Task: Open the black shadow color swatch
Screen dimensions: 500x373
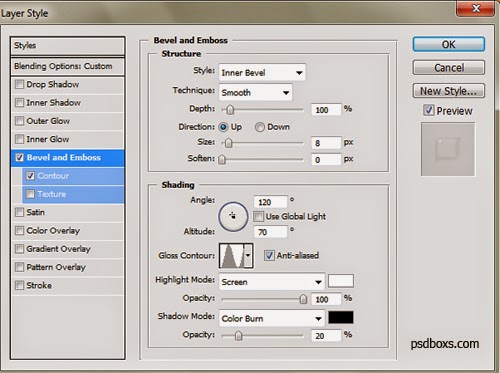Action: pos(341,318)
